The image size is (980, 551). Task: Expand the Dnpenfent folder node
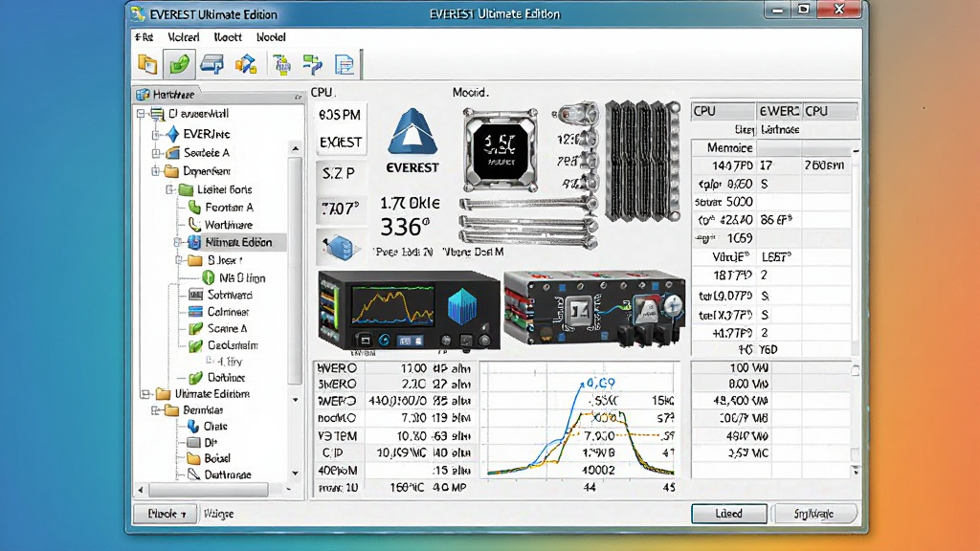coord(156,171)
